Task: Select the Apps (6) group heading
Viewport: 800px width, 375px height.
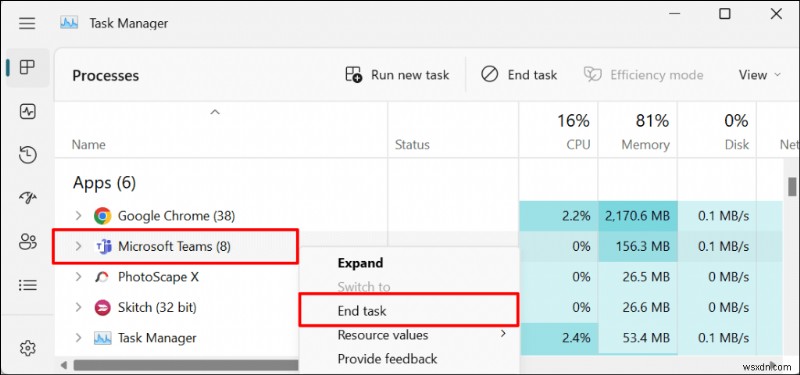Action: [104, 183]
